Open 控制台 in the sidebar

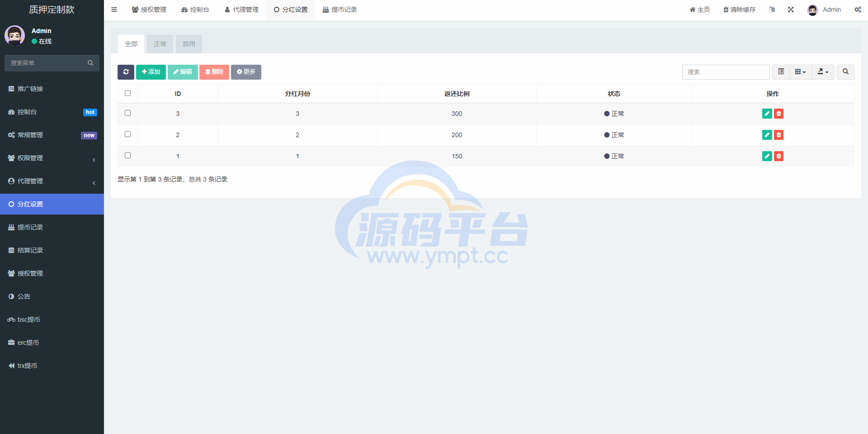tap(52, 112)
